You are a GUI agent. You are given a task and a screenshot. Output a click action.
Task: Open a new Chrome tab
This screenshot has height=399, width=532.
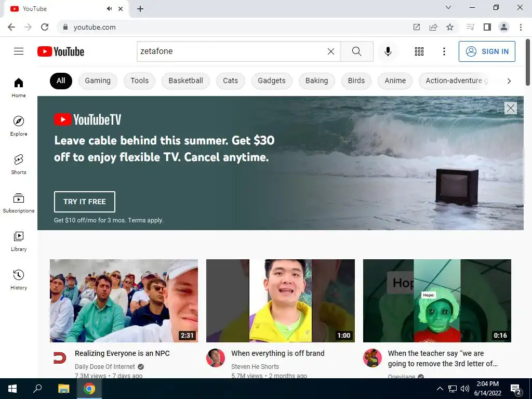click(140, 9)
